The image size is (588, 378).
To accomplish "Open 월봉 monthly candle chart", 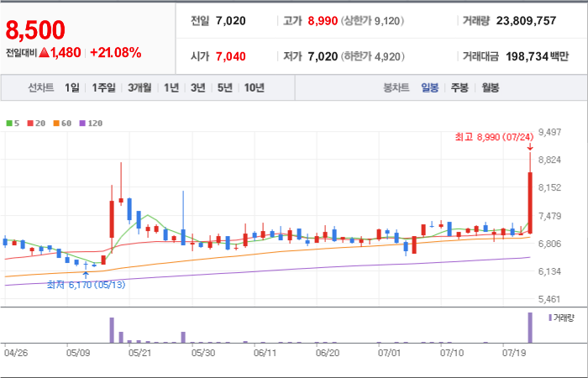I will [490, 88].
